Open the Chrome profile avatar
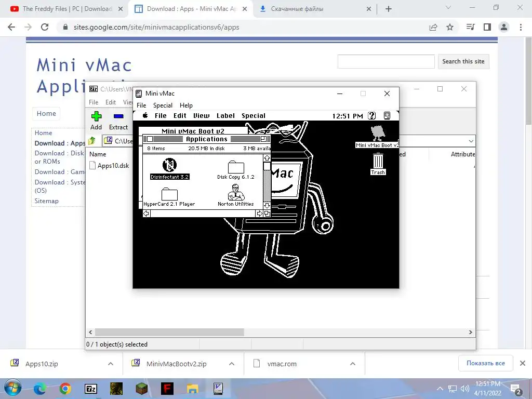 [504, 27]
